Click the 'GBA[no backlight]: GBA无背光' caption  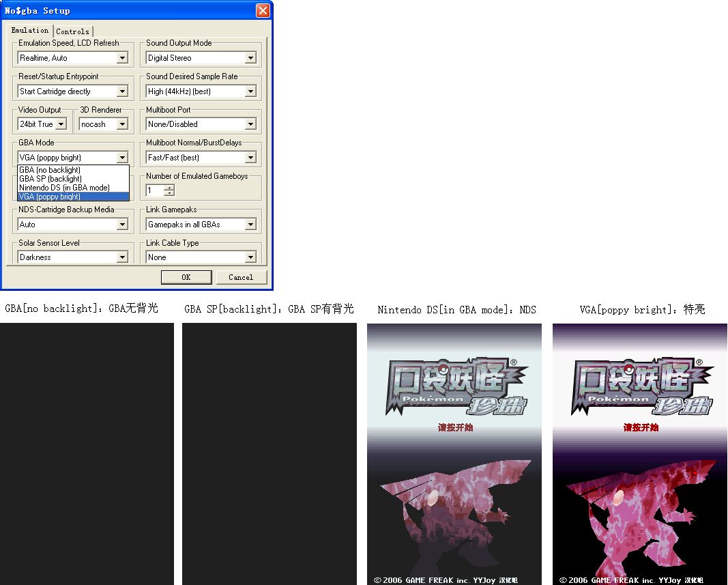pos(82,309)
